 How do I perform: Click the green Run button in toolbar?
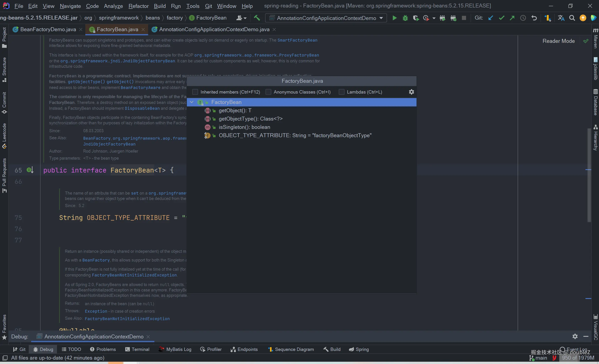[394, 18]
